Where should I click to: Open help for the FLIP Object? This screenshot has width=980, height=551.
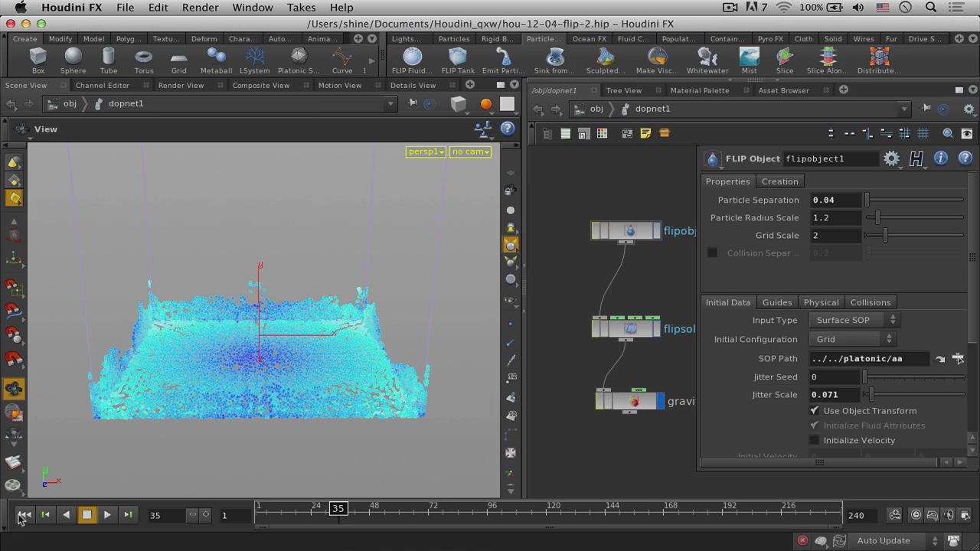965,158
